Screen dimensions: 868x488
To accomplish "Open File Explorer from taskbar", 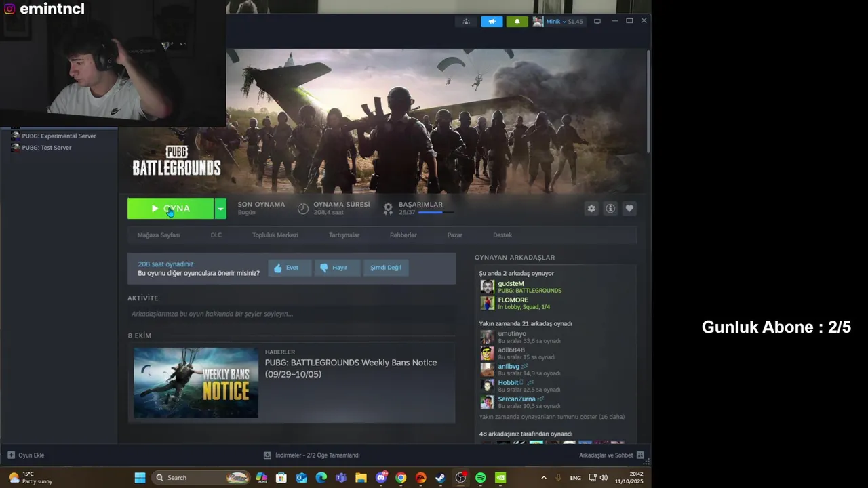I will coord(361,478).
